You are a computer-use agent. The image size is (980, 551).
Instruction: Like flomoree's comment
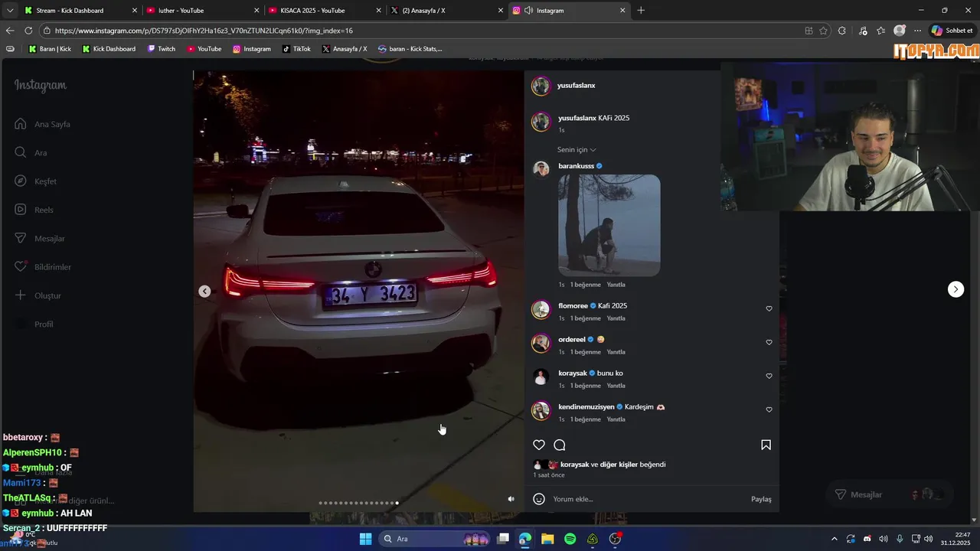769,308
